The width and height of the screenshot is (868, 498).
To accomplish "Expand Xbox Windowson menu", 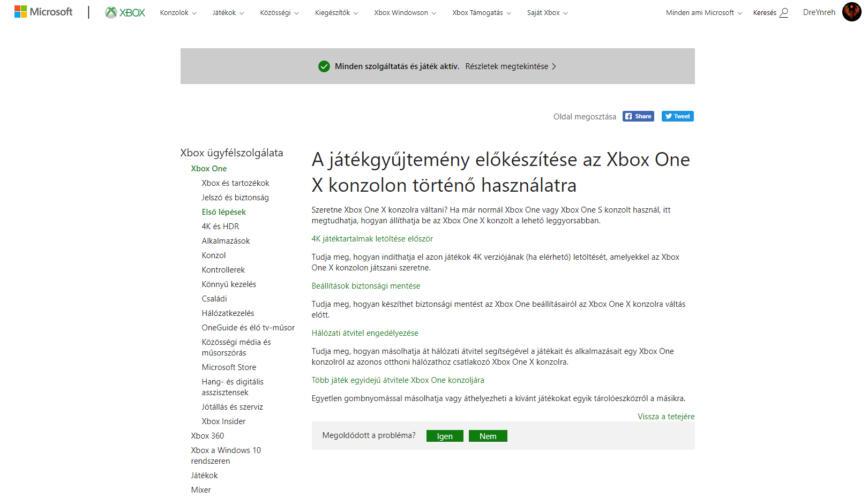I will [405, 13].
